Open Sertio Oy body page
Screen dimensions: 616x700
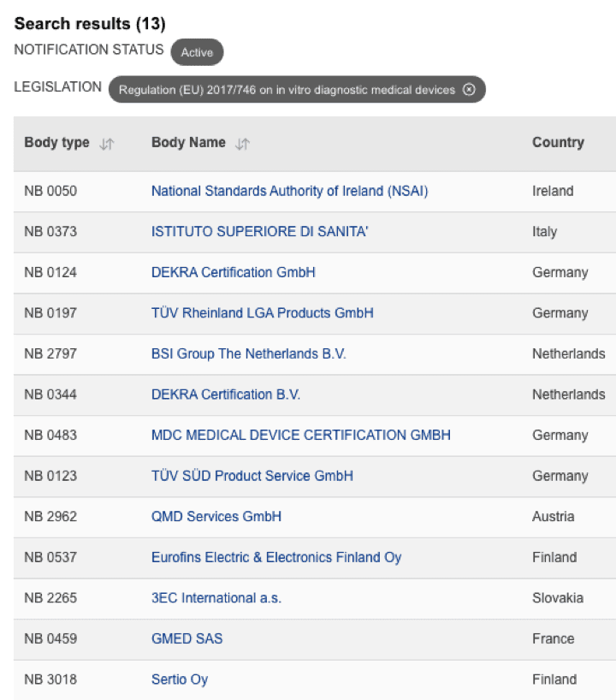coord(179,679)
